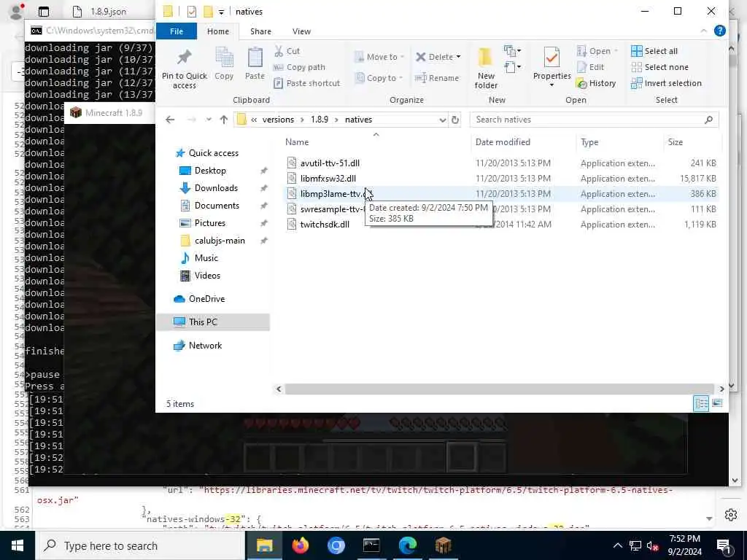This screenshot has width=747, height=560.
Task: Sort by Date modified column
Action: tap(503, 142)
